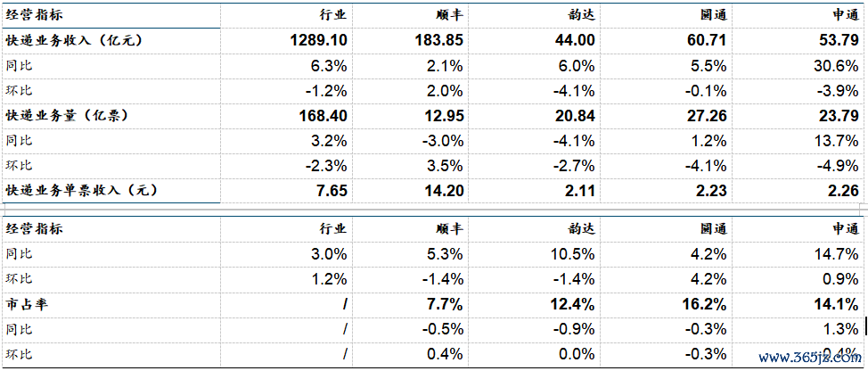868x371 pixels.
Task: Click 韵达 market share 12.4%
Action: click(573, 304)
